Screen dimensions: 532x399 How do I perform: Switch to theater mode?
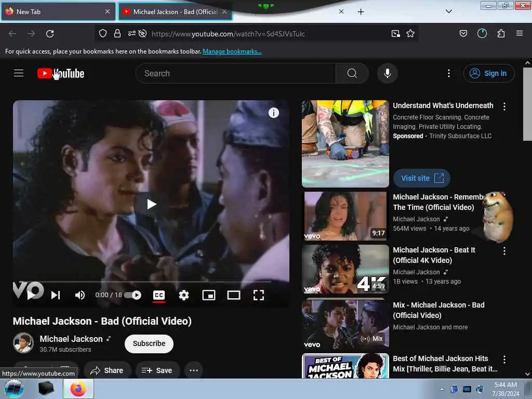pos(233,295)
